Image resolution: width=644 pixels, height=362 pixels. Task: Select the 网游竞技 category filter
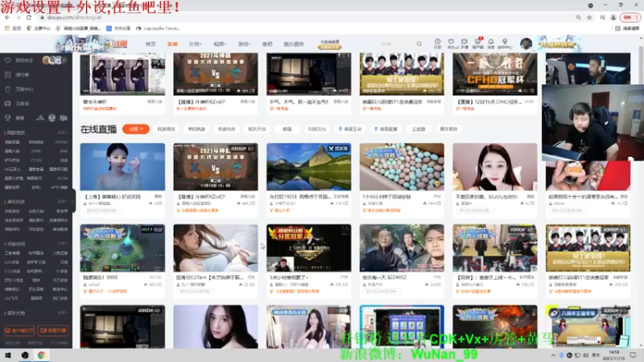[x=167, y=129]
